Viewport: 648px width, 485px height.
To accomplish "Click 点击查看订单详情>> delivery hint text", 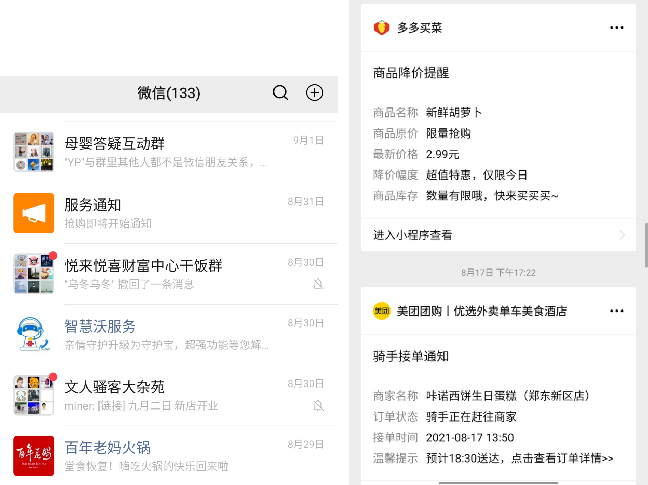I will (562, 458).
